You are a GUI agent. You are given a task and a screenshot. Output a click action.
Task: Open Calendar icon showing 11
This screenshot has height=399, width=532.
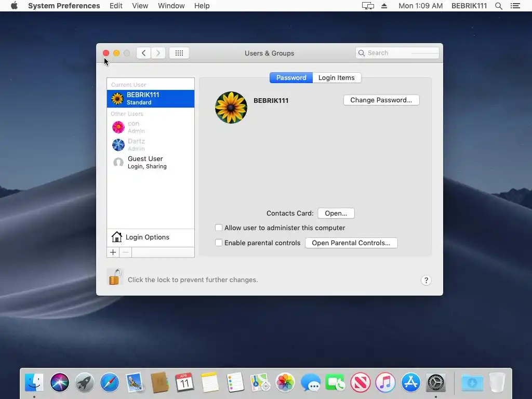(x=184, y=382)
